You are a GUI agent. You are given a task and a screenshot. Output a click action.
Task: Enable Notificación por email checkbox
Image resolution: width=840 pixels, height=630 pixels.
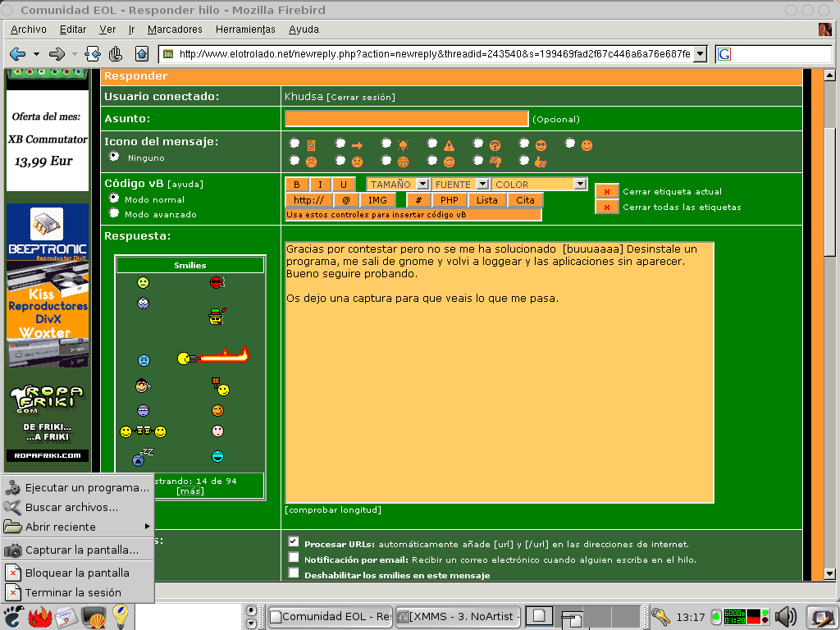point(294,557)
